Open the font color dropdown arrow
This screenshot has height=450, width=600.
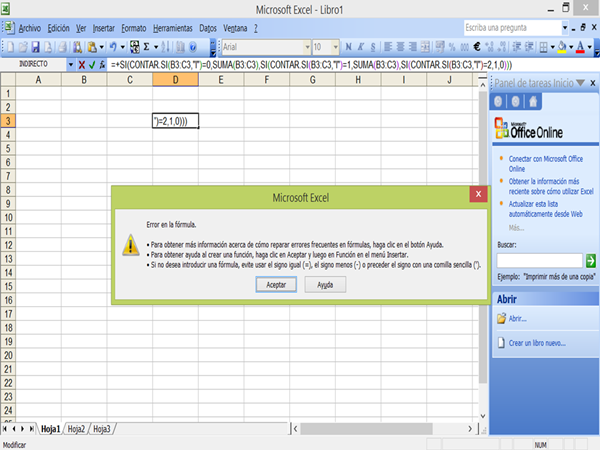[x=589, y=47]
